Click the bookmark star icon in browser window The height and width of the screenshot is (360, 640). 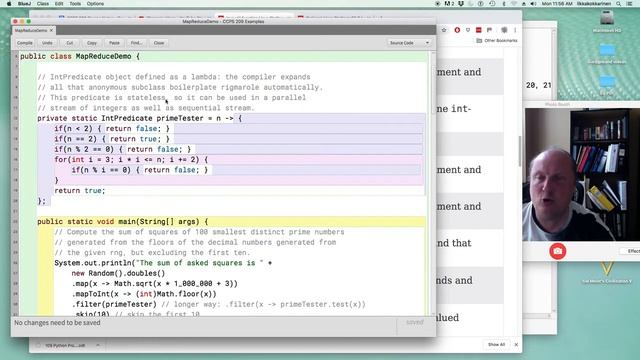(x=444, y=30)
